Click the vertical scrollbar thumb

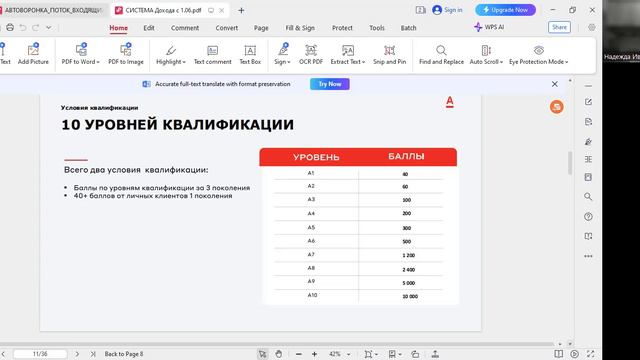[x=570, y=163]
